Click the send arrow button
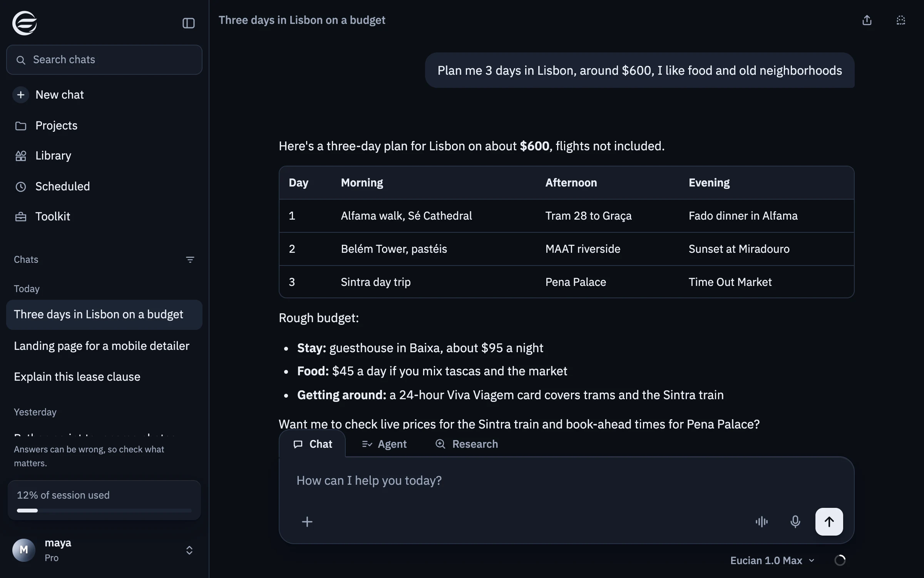 [829, 522]
